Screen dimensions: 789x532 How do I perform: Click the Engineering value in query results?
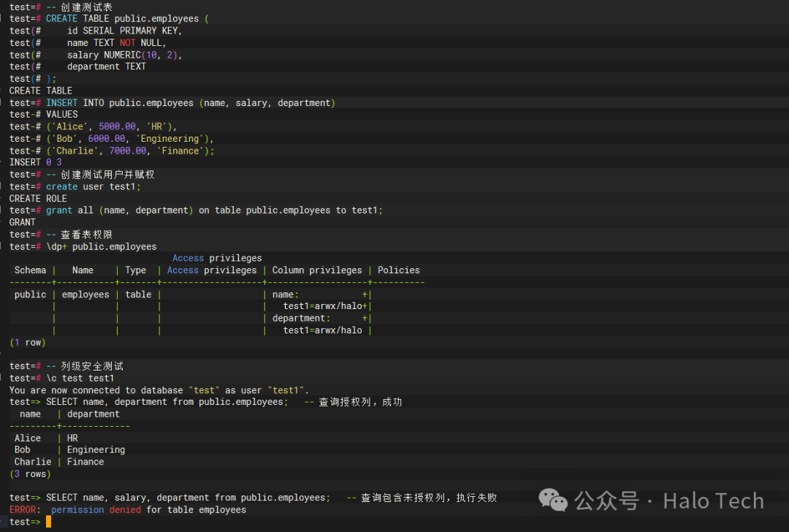[x=96, y=450]
